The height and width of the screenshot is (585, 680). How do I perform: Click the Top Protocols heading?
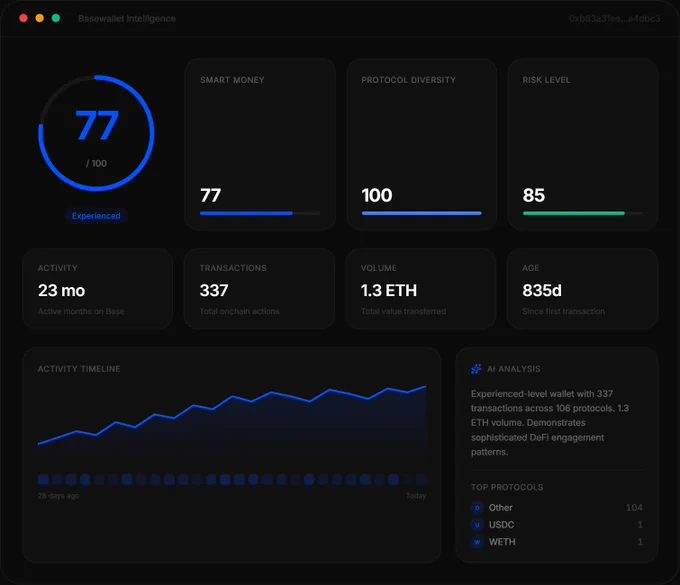coord(507,487)
